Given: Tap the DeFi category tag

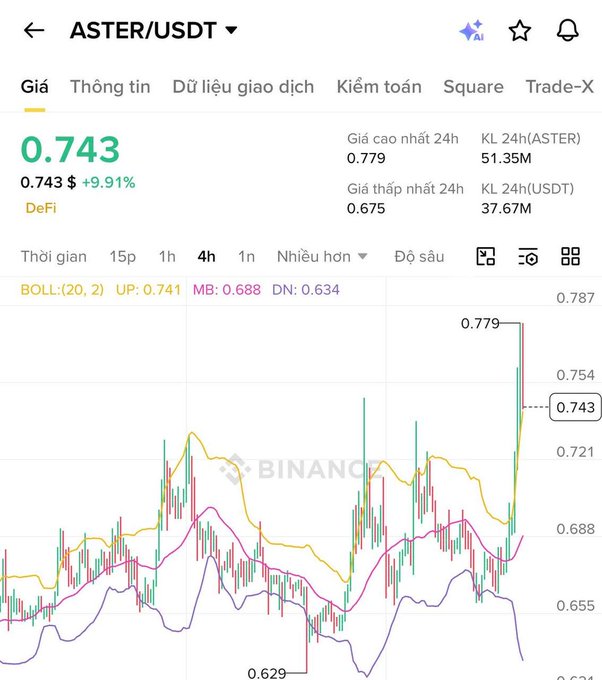Looking at the screenshot, I should (41, 208).
